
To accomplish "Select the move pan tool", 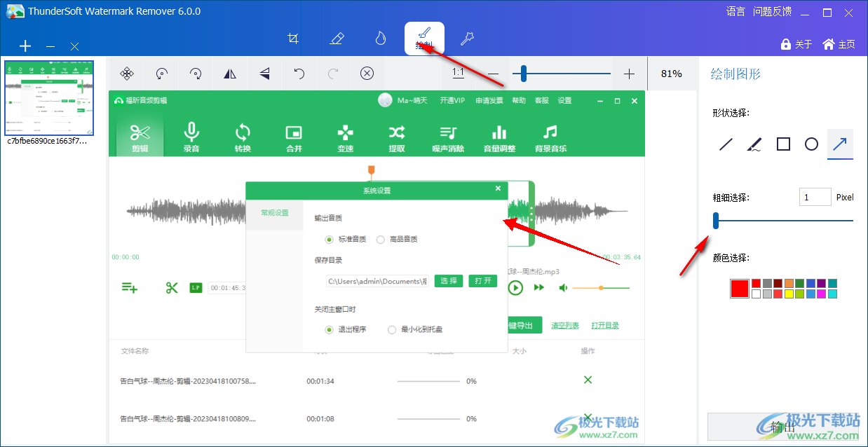I will (x=127, y=74).
